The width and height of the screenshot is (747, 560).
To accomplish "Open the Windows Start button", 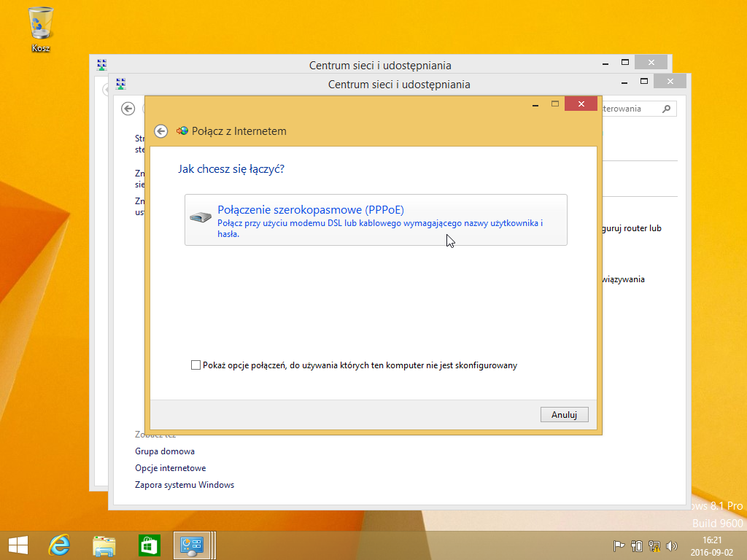I will tap(18, 545).
